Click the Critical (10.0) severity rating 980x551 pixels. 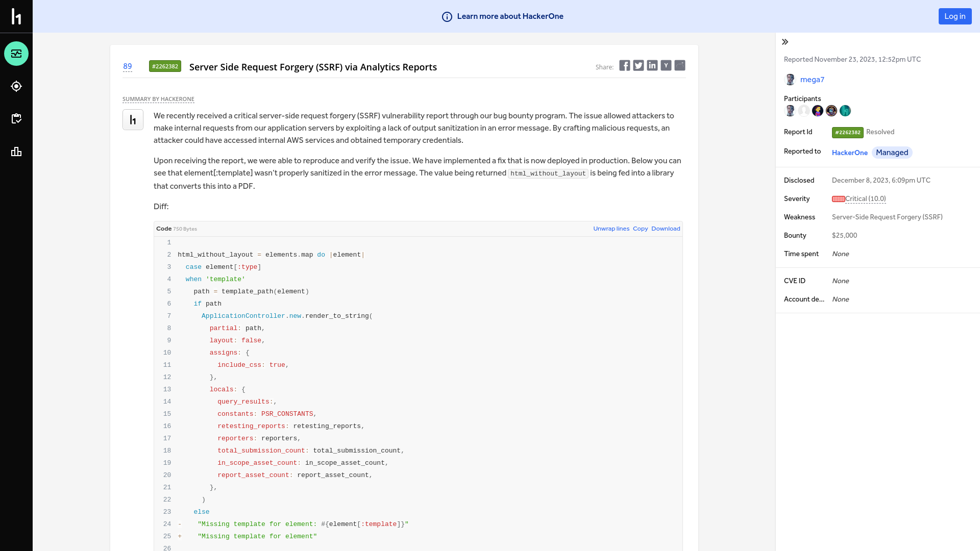pyautogui.click(x=866, y=199)
